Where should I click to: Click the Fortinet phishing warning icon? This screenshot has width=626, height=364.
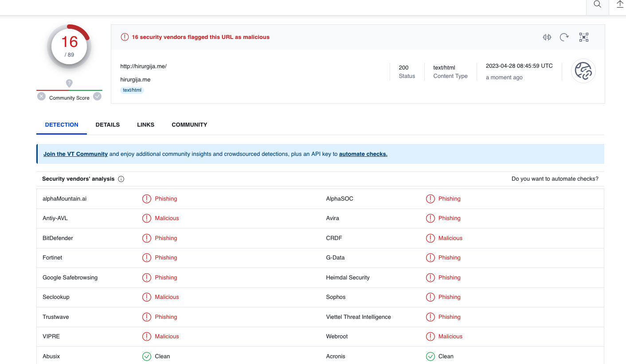point(147,258)
